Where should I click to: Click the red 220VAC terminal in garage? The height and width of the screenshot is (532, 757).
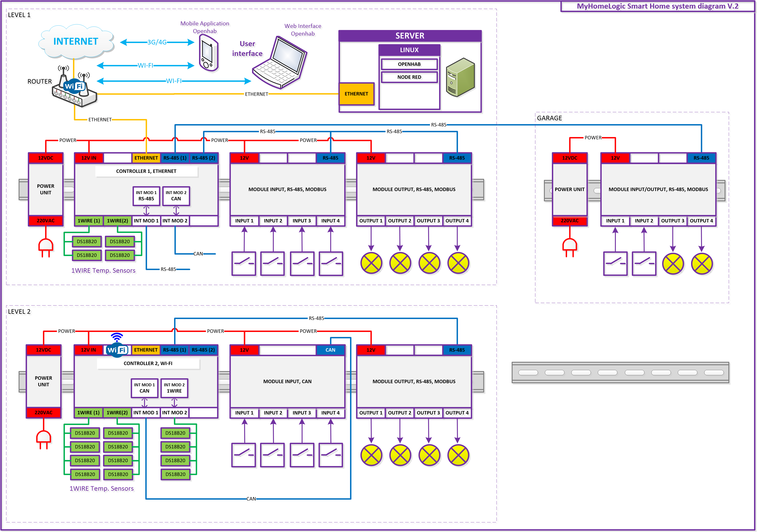[569, 220]
